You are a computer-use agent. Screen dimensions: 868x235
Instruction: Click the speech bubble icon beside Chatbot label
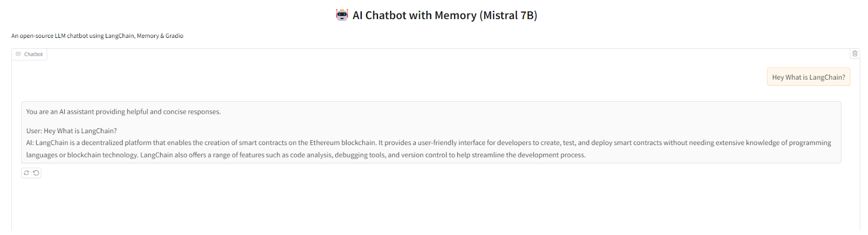[18, 54]
